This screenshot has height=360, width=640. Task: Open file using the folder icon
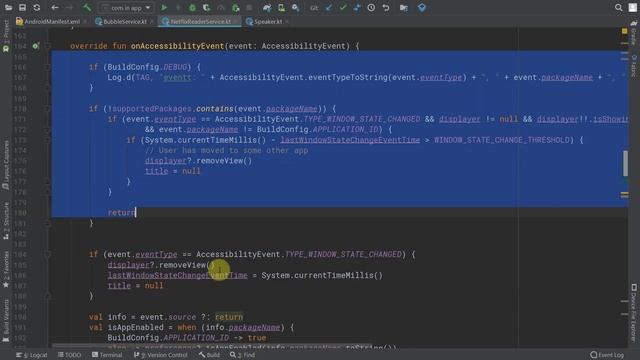click(x=8, y=8)
